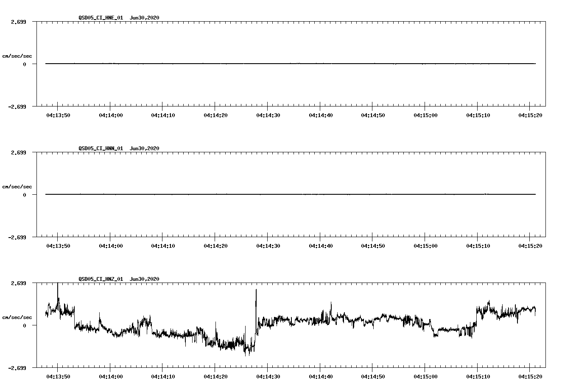Click the 04:14:20 time label under HNN plot
The height and width of the screenshot is (392, 576).
pos(215,246)
